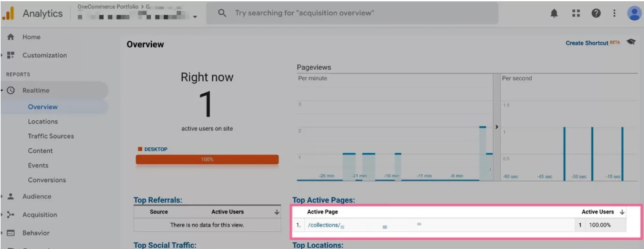Click the OneCommerce Portfolio breadcrumb
Screen dimensions: 644x249
click(x=108, y=7)
